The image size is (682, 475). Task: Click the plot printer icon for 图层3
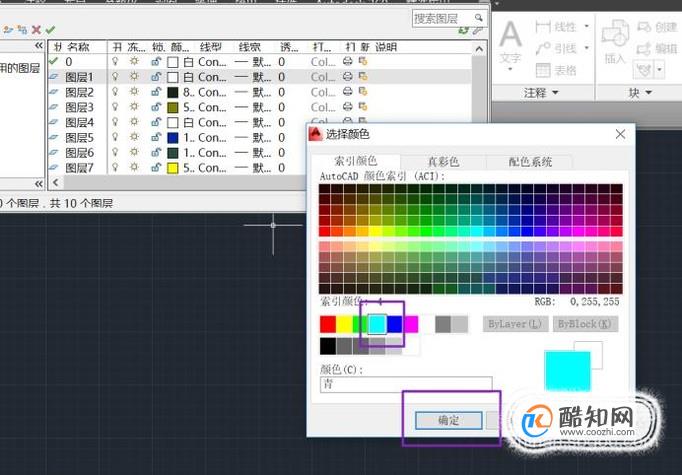(x=347, y=107)
